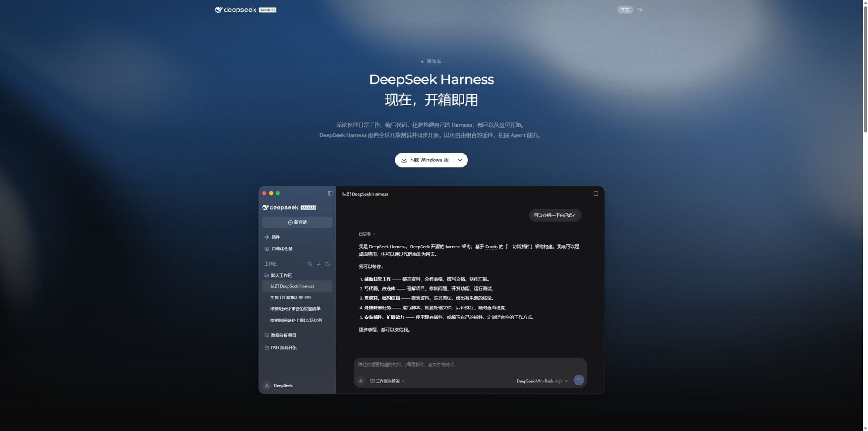The width and height of the screenshot is (868, 431).
Task: Click the workspace search magnifier icon
Action: point(309,263)
